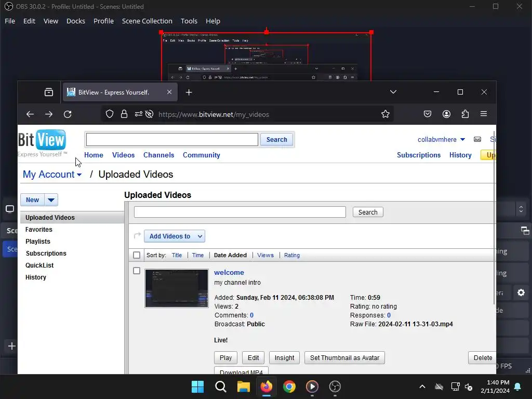The height and width of the screenshot is (399, 532).
Task: Show hidden system tray icons
Action: [x=422, y=387]
